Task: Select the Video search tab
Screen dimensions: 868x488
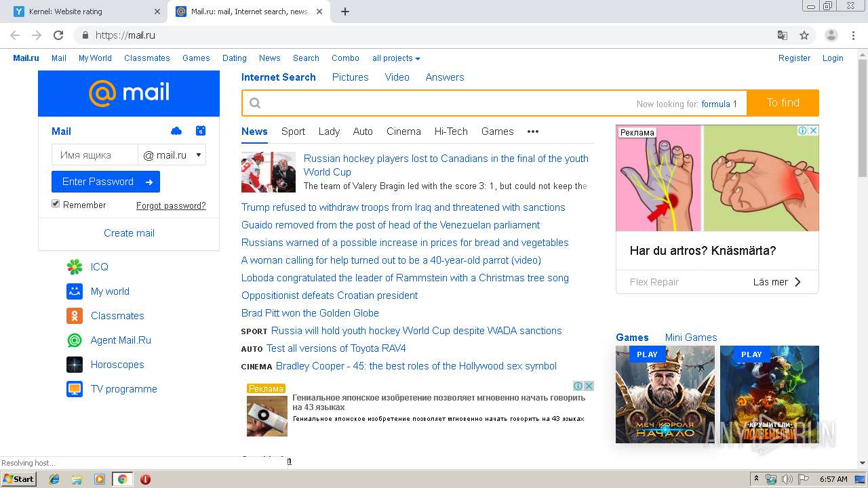Action: point(397,77)
